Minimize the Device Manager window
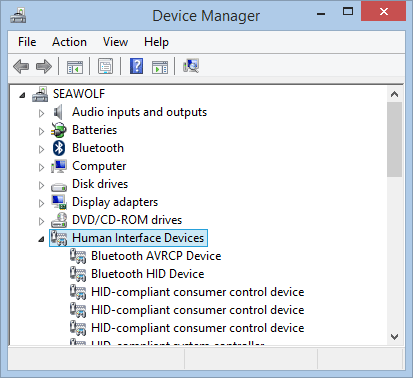 (x=321, y=14)
